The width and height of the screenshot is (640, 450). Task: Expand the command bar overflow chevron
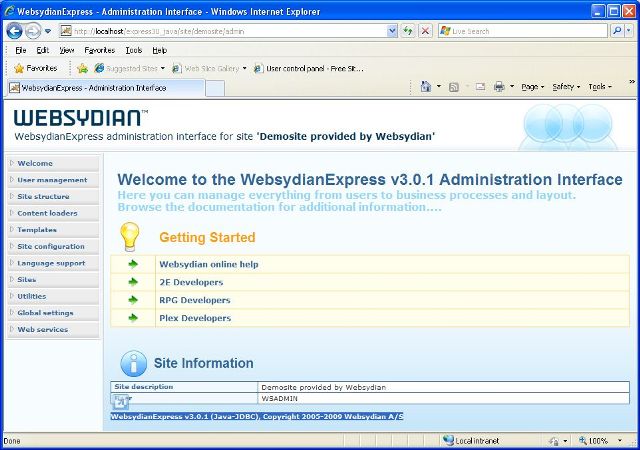click(x=632, y=82)
